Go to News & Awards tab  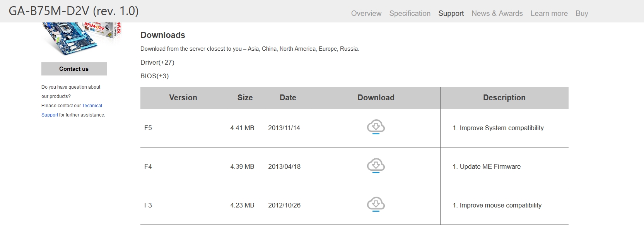coord(497,13)
